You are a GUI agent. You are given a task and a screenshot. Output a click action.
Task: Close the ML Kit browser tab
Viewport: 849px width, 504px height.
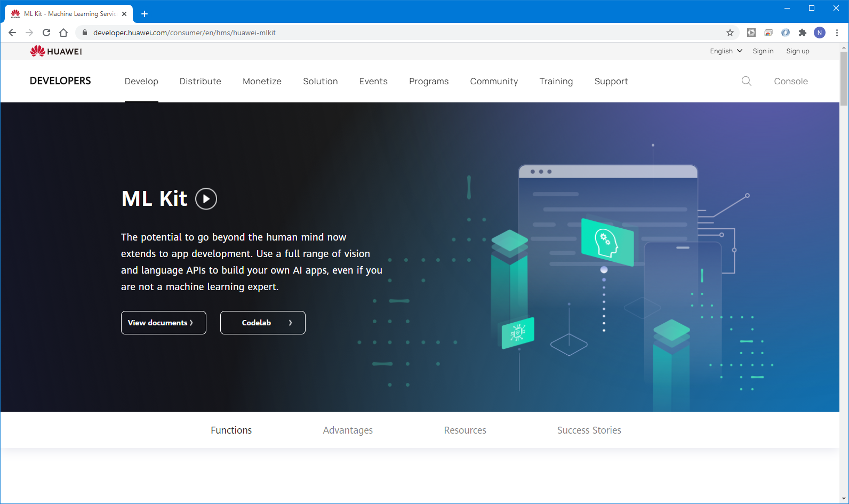[124, 14]
